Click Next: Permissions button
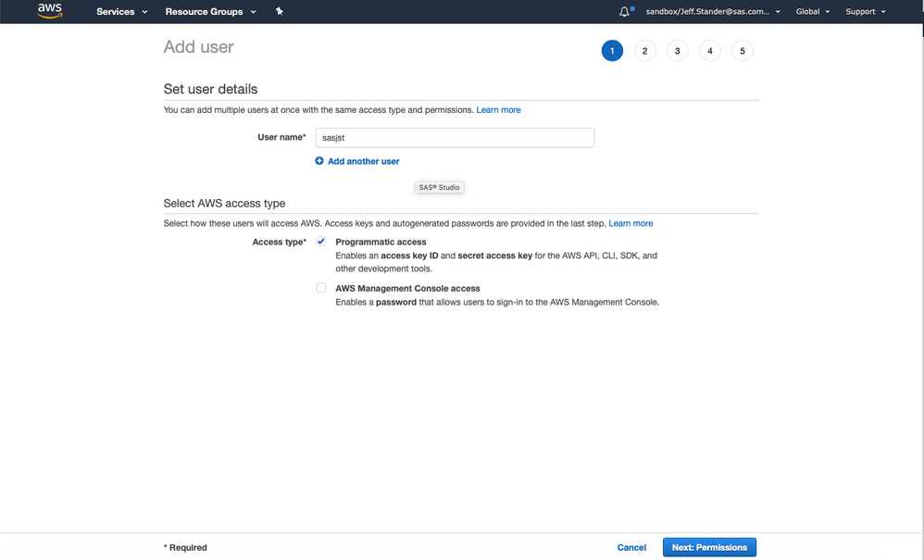The width and height of the screenshot is (924, 560). (x=709, y=547)
